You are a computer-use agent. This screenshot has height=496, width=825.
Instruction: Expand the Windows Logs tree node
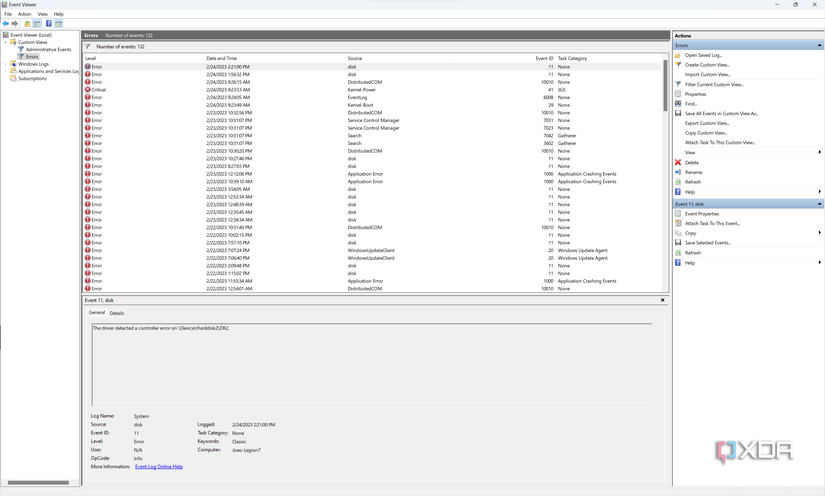point(6,64)
